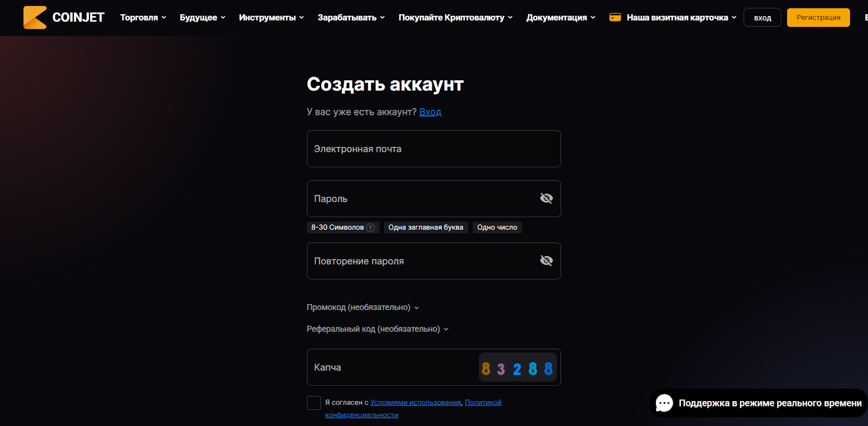Click the COINJET logo icon
Screen dimensions: 868x426
click(x=35, y=17)
